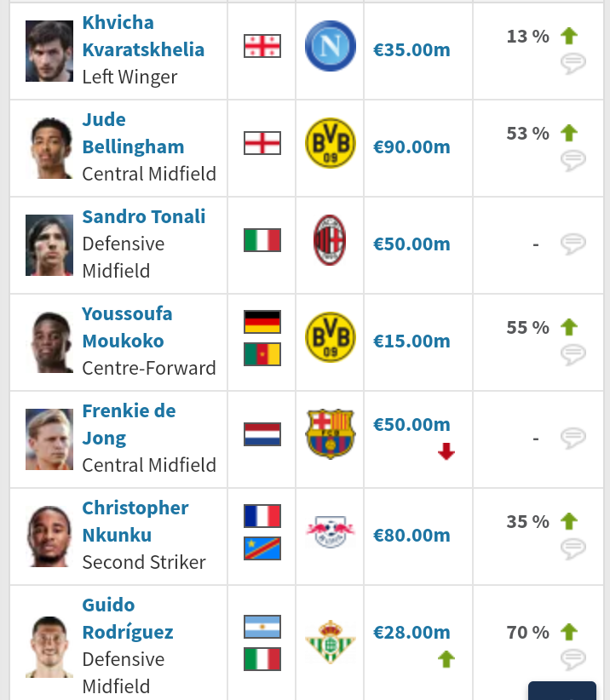The width and height of the screenshot is (610, 700).
Task: Click the DR Congo flag in Nkunku's row
Action: click(x=262, y=548)
